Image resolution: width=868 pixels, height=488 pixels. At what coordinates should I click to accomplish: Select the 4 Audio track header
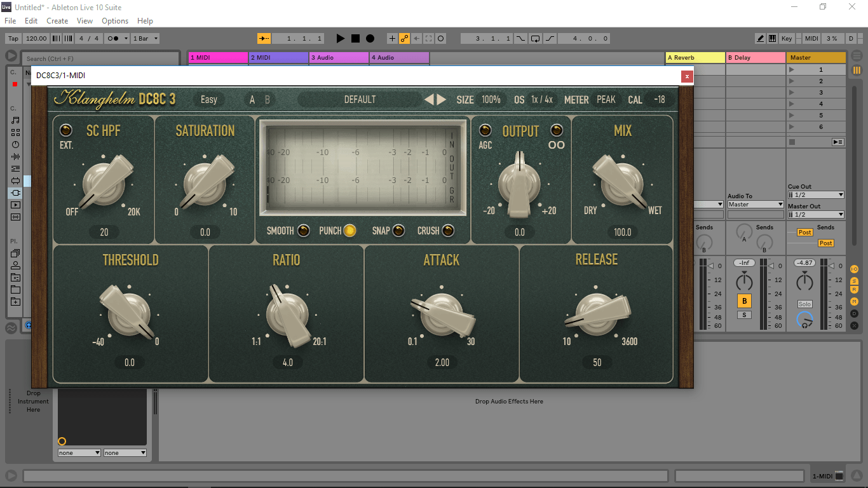coord(399,58)
